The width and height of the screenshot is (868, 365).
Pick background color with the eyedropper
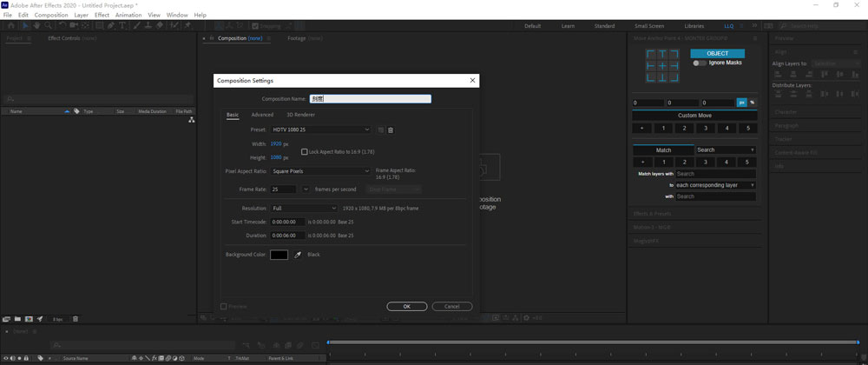(297, 255)
